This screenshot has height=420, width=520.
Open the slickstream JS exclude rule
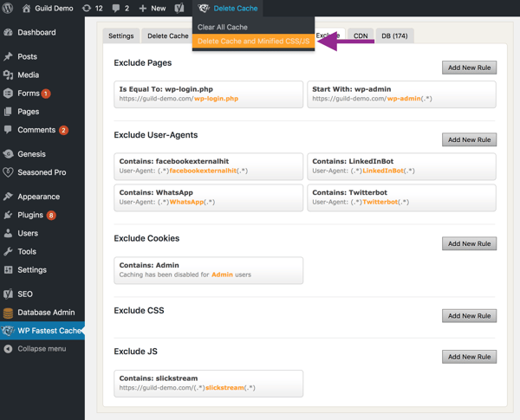209,384
